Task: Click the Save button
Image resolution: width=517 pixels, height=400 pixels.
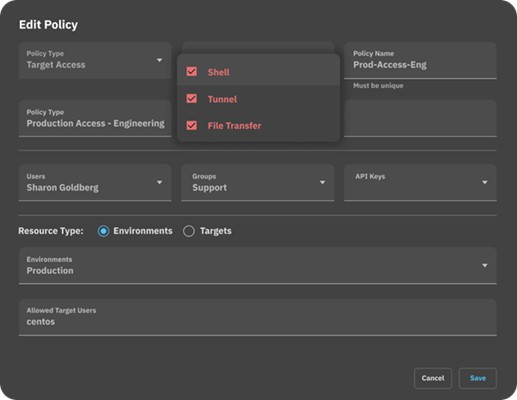Action: click(x=478, y=378)
